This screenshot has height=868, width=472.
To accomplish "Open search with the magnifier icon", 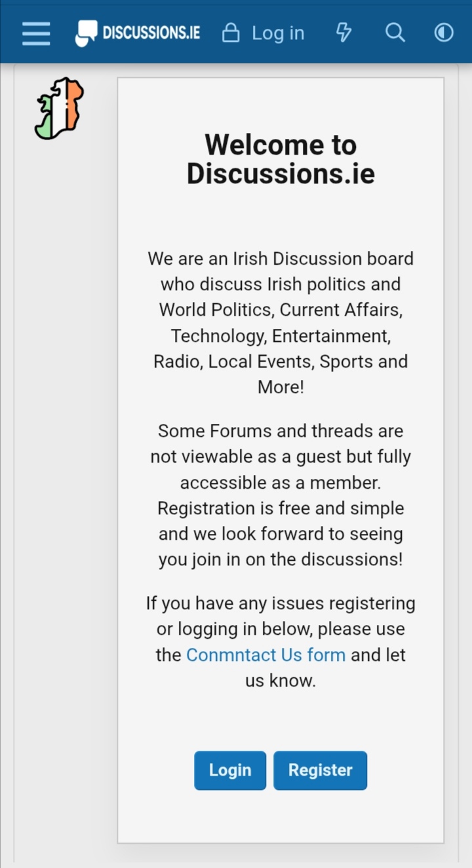I will 395,32.
